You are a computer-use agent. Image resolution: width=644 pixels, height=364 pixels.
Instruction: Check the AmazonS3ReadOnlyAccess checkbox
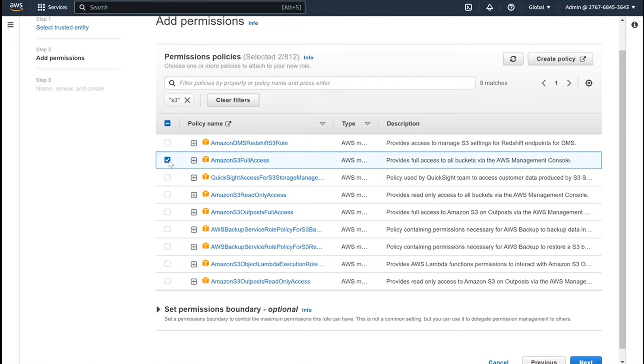(167, 195)
